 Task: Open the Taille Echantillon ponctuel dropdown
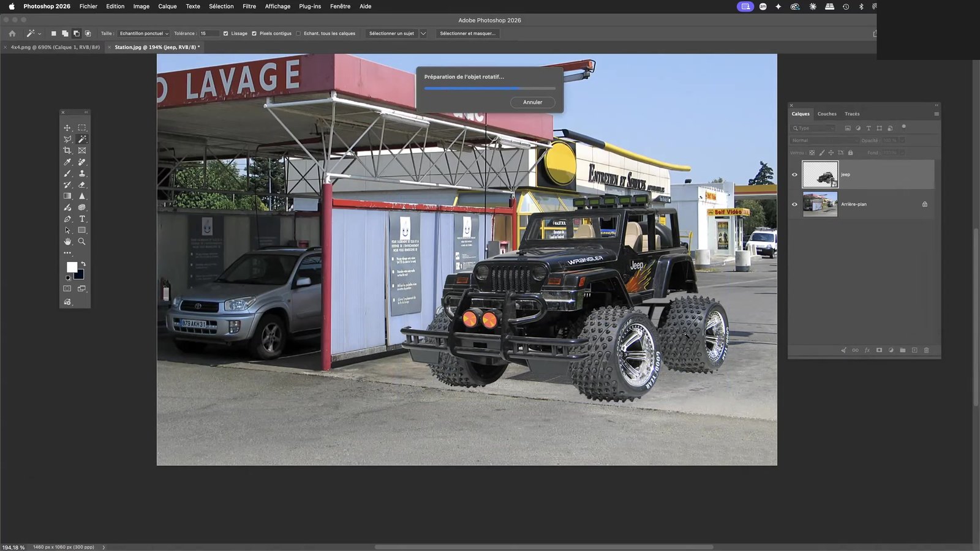point(144,34)
